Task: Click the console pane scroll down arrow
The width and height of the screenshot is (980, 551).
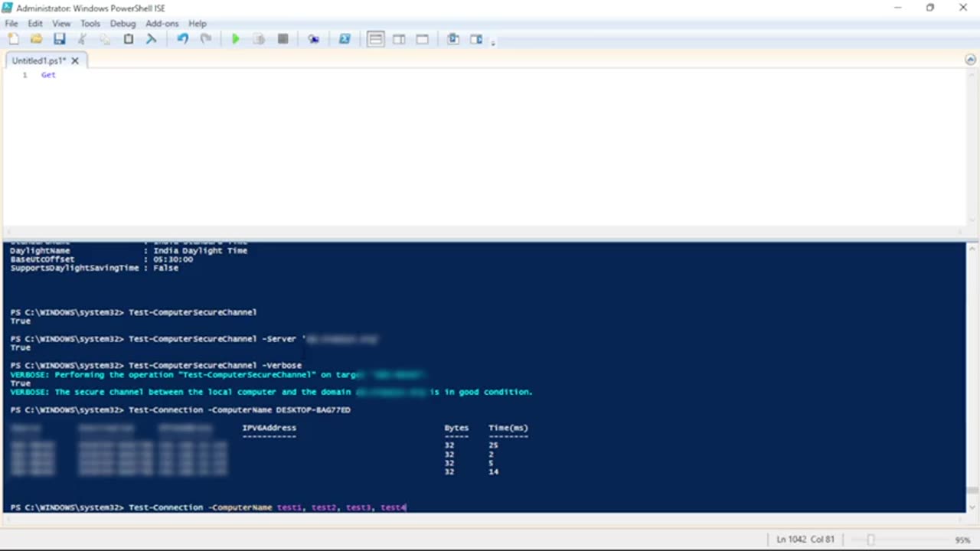Action: tap(972, 506)
